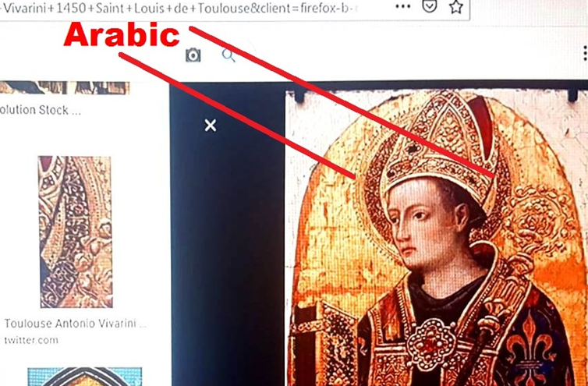Viewport: 588px width, 386px height.
Task: Visit the twitter.com source link
Action: [x=31, y=340]
